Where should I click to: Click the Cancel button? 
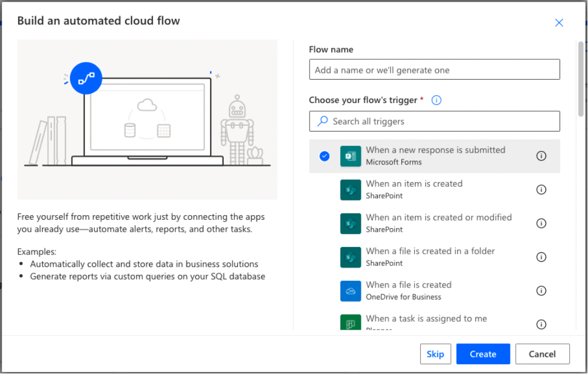pyautogui.click(x=542, y=354)
